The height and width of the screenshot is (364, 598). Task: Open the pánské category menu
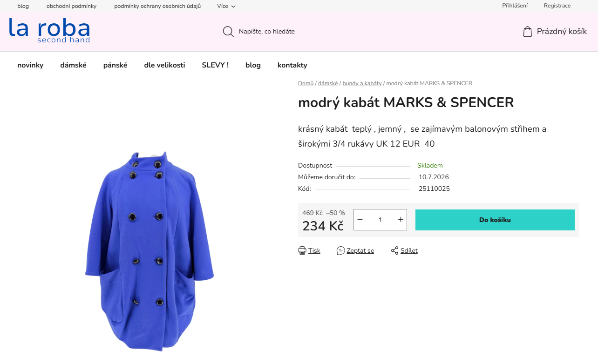click(x=115, y=65)
